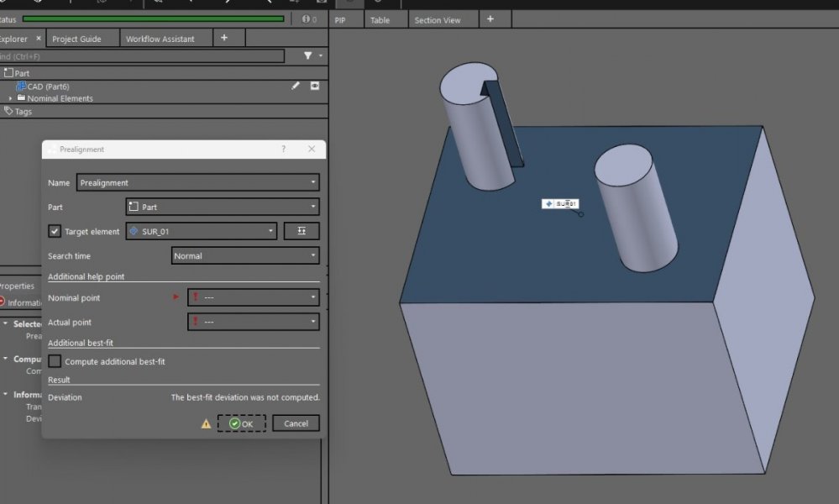Viewport: 839px width, 504px height.
Task: Click the selection button beside SUR_01 dropdown
Action: coord(302,231)
